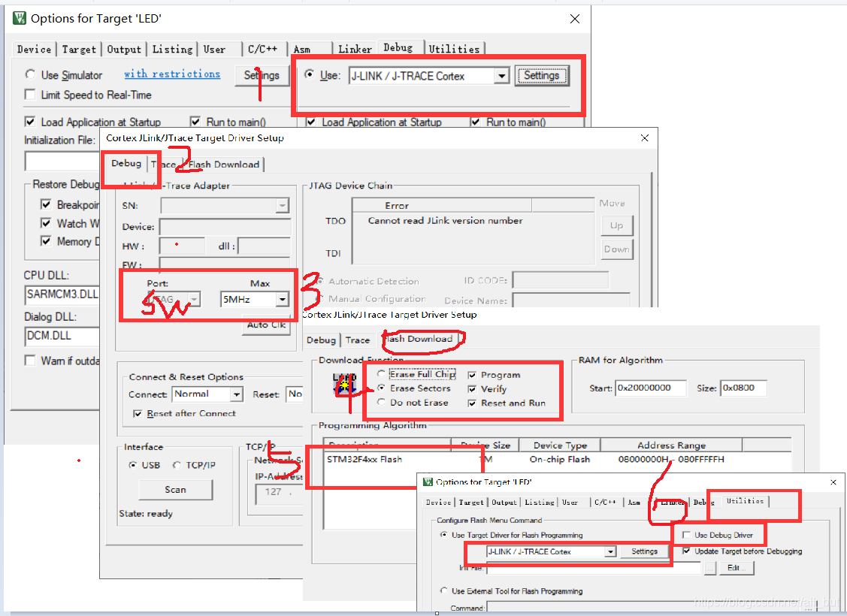Open the Device tab in main Options dialog
Viewport: 847px width, 616px height.
point(34,49)
